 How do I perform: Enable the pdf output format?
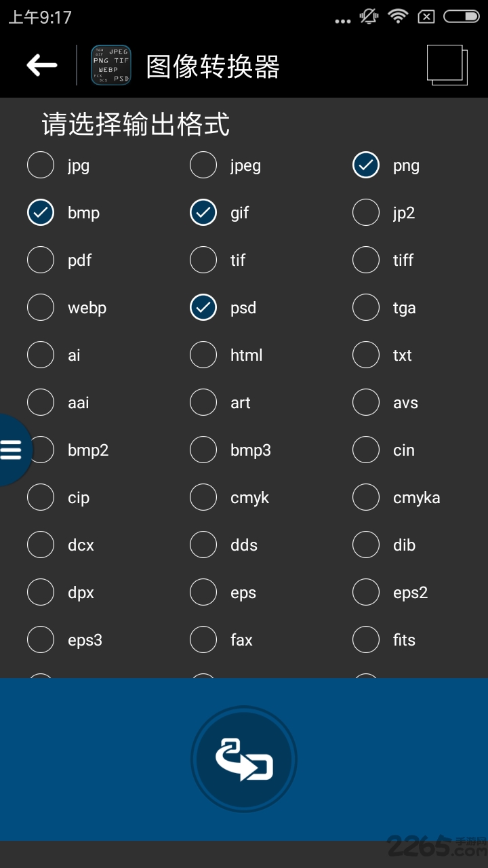pyautogui.click(x=41, y=260)
